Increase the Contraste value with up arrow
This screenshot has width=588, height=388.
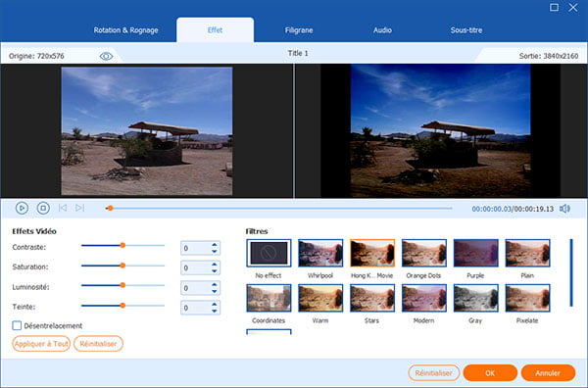tap(214, 245)
